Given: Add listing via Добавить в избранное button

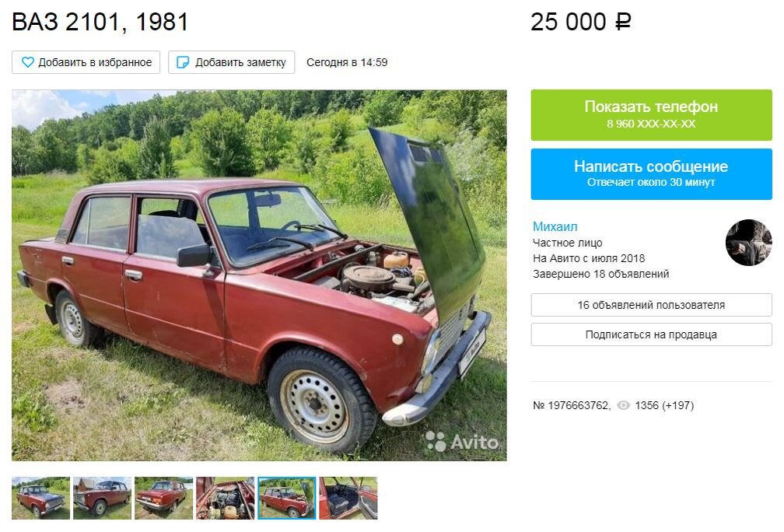Looking at the screenshot, I should pyautogui.click(x=86, y=62).
